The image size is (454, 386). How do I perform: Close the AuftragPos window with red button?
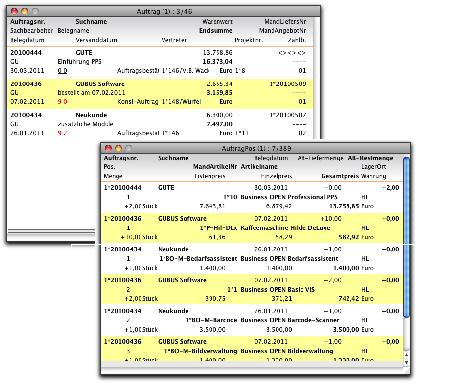[108, 148]
